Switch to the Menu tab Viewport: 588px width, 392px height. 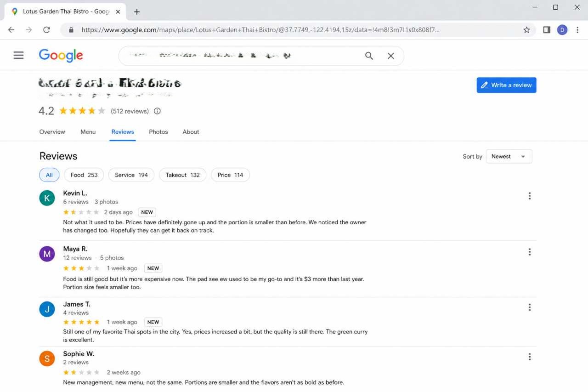(x=88, y=132)
